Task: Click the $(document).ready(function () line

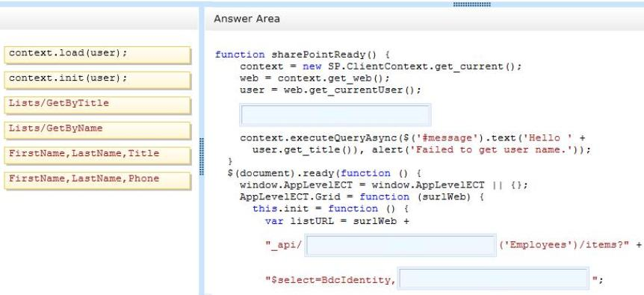Action: (324, 173)
